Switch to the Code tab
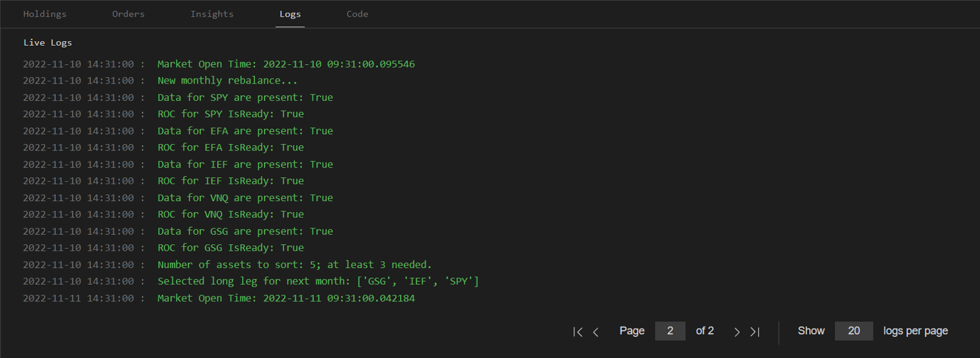Screen dimensions: 980x358 click(357, 14)
